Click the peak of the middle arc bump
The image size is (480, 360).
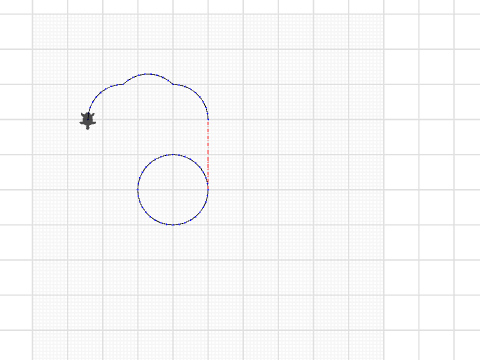(148, 74)
